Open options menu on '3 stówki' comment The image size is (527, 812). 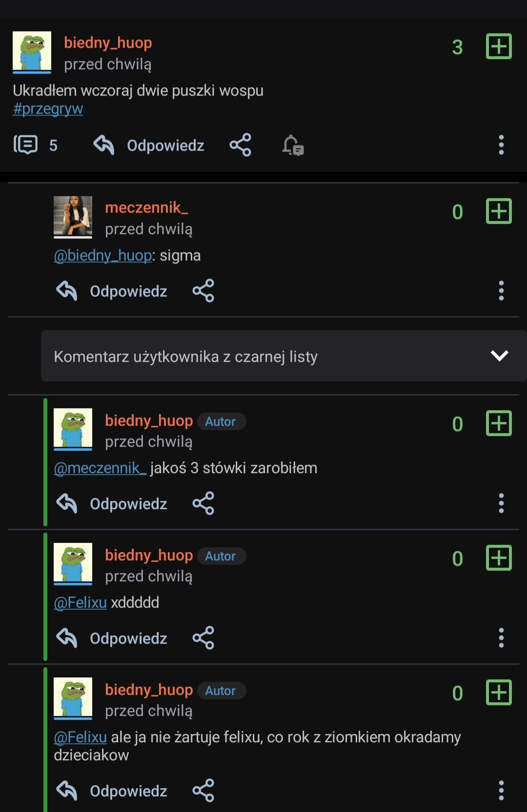(x=501, y=503)
